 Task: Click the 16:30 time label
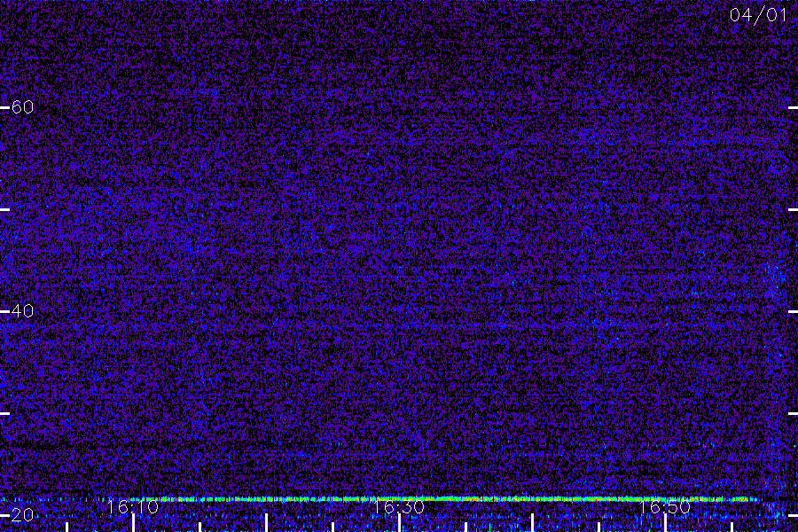(398, 507)
